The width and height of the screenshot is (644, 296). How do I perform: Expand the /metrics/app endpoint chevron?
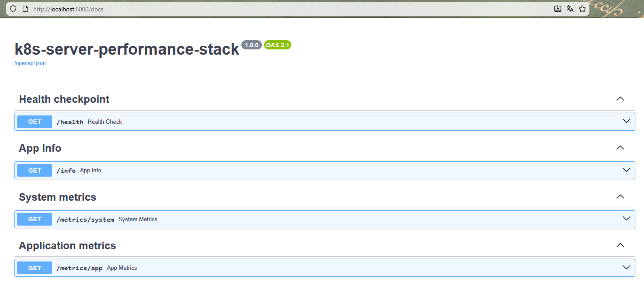626,268
